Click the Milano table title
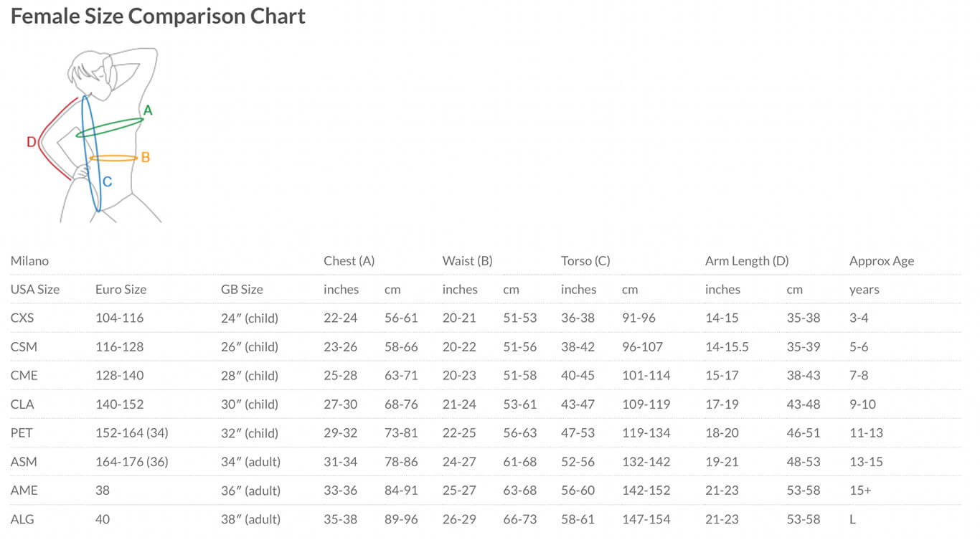Screen dimensions: 980x540 [x=29, y=261]
